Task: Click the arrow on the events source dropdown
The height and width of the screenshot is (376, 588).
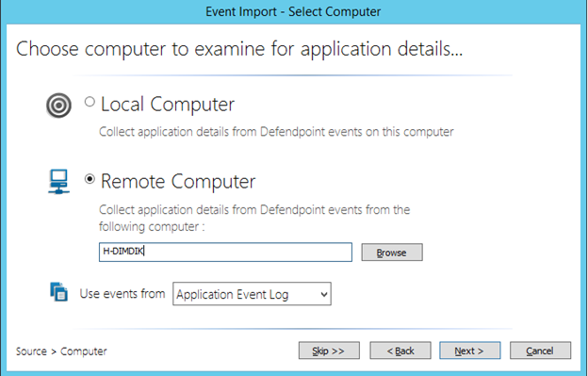Action: [x=324, y=294]
